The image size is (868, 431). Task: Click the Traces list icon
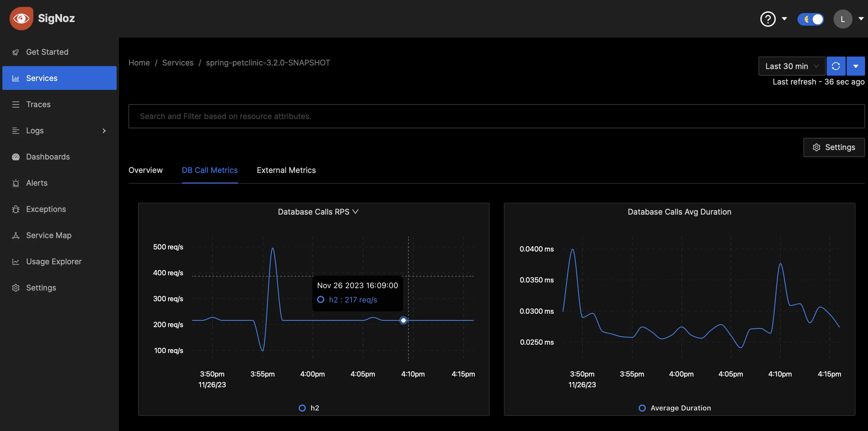tap(15, 104)
